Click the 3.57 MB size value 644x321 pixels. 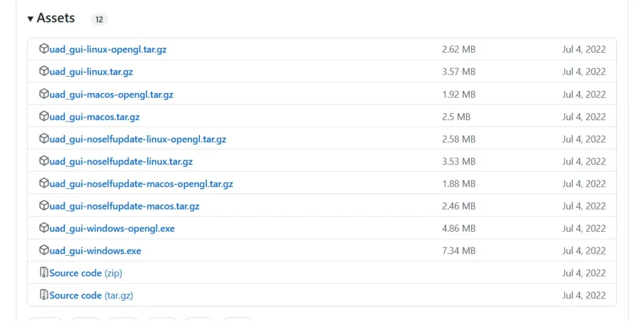click(458, 72)
